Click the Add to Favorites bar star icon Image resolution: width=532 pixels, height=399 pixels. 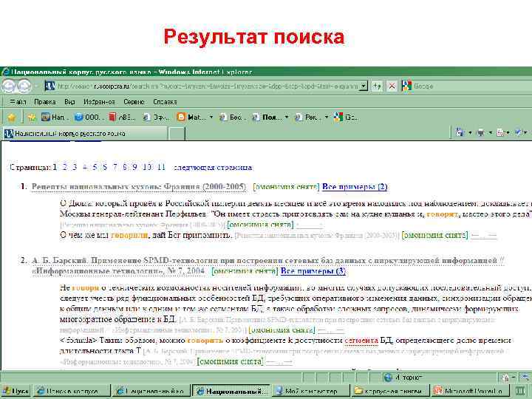point(32,117)
